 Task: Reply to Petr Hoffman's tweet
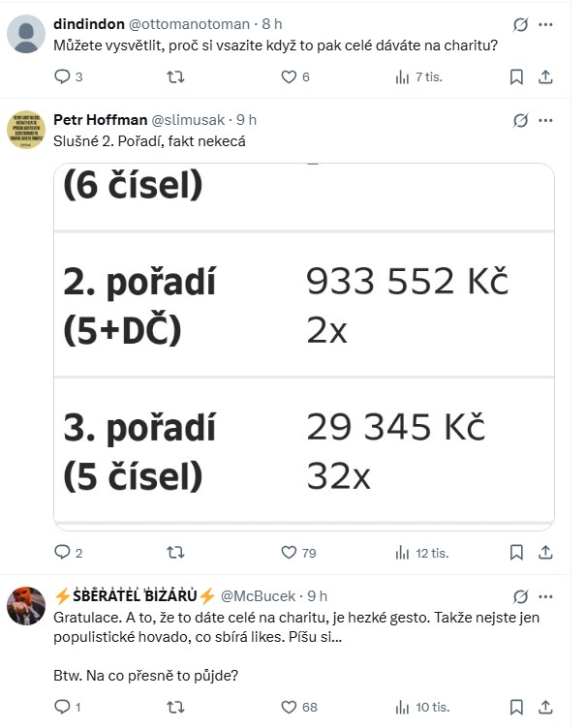tap(63, 553)
